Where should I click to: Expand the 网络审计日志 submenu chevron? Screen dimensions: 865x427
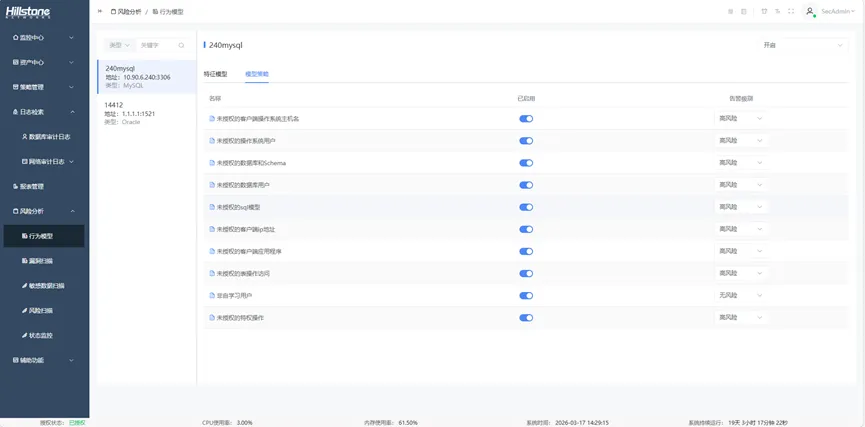tap(71, 162)
